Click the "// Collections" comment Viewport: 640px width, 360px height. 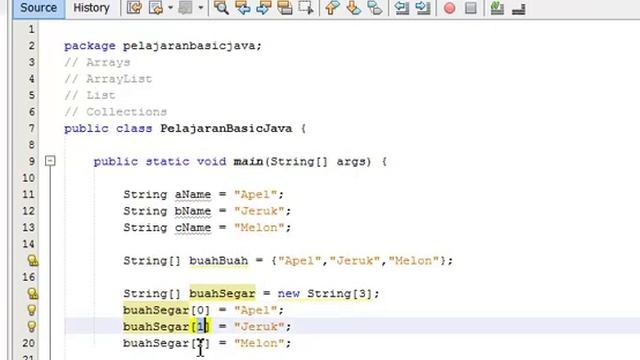116,112
